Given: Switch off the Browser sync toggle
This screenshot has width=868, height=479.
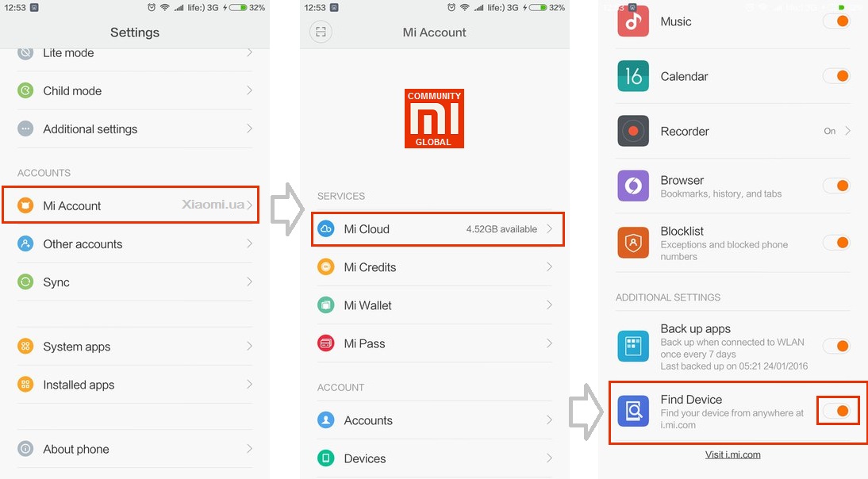Looking at the screenshot, I should tap(837, 186).
